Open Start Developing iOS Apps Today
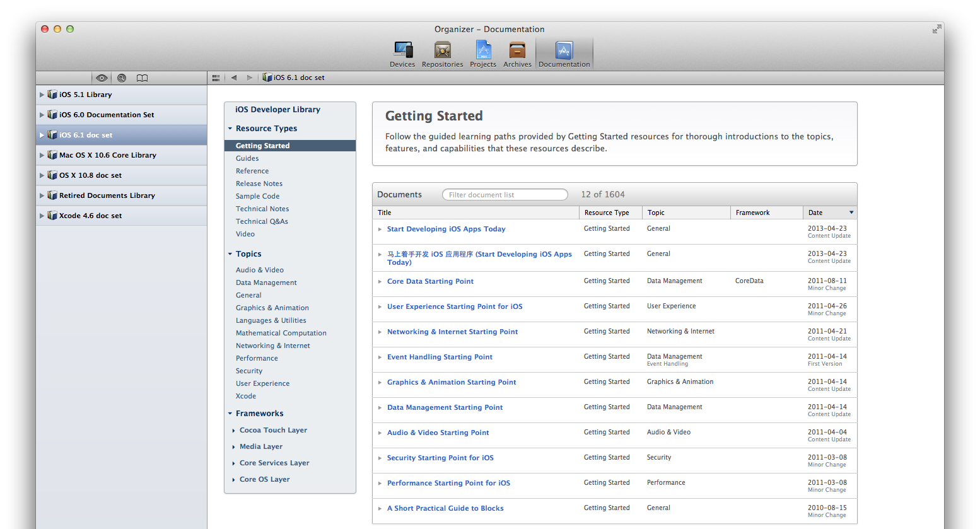980x529 pixels. (x=446, y=229)
